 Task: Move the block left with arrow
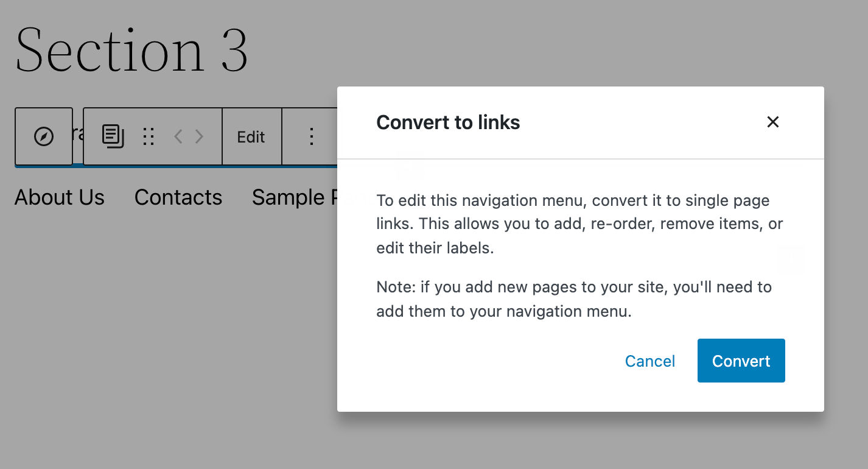coord(178,136)
